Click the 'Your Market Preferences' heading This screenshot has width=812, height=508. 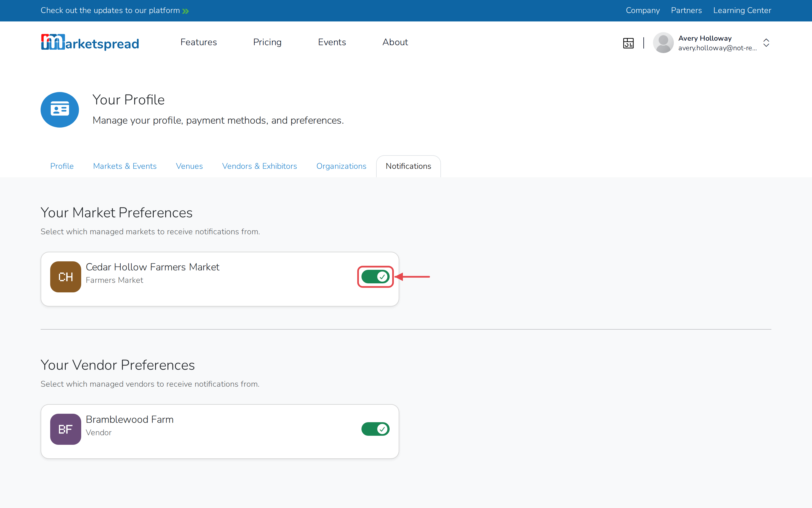pos(116,213)
